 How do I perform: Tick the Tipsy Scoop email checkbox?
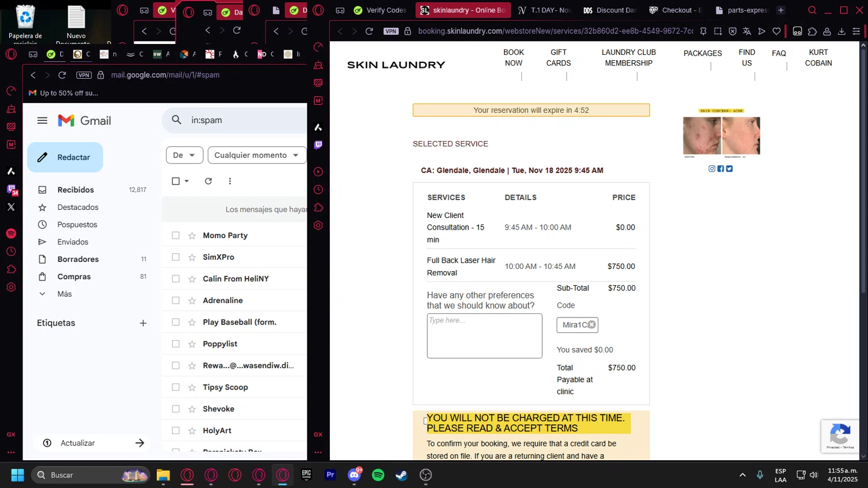pos(176,387)
